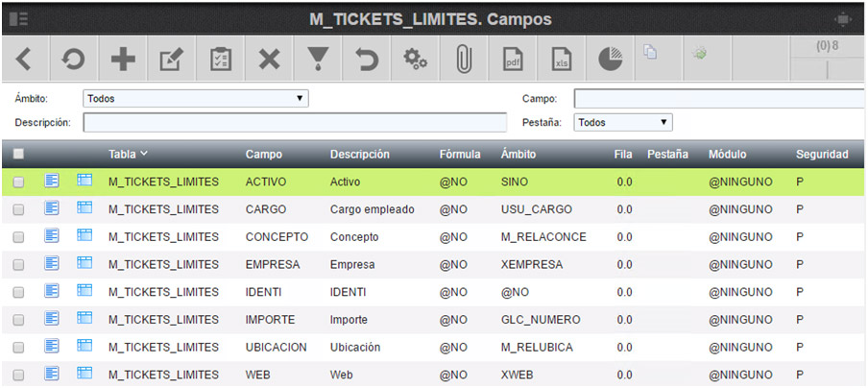Export the list with pdf icon

point(513,59)
